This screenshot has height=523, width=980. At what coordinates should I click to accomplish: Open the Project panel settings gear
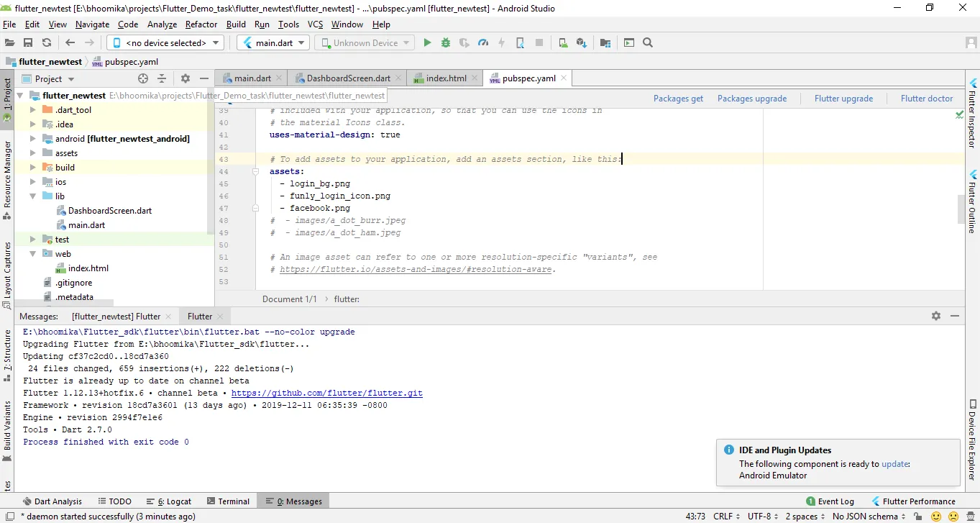coord(186,78)
